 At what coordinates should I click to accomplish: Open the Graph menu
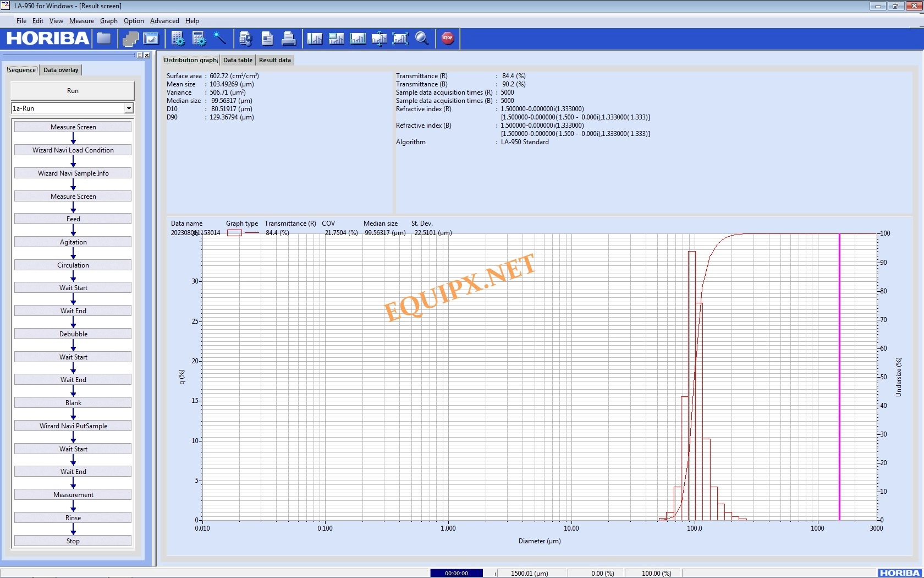coord(109,21)
